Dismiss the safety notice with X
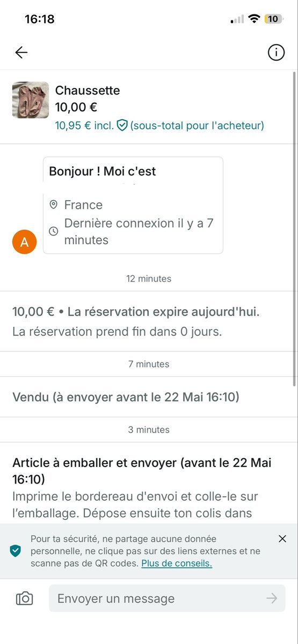This screenshot has width=298, height=644. pyautogui.click(x=282, y=539)
